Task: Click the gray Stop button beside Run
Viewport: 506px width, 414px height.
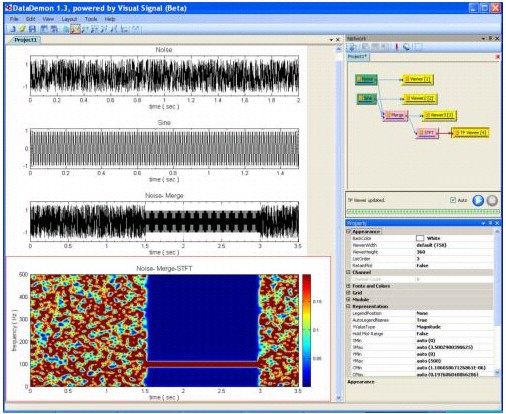Action: click(492, 200)
